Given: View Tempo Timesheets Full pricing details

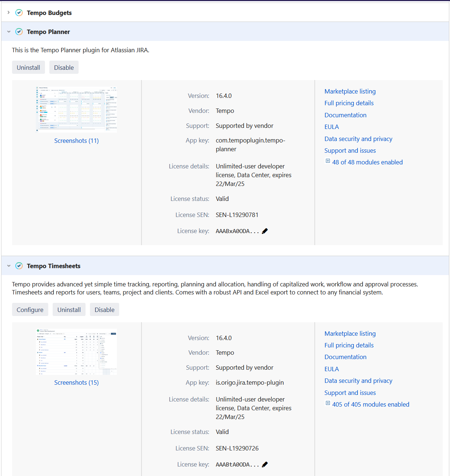Looking at the screenshot, I should tap(349, 345).
